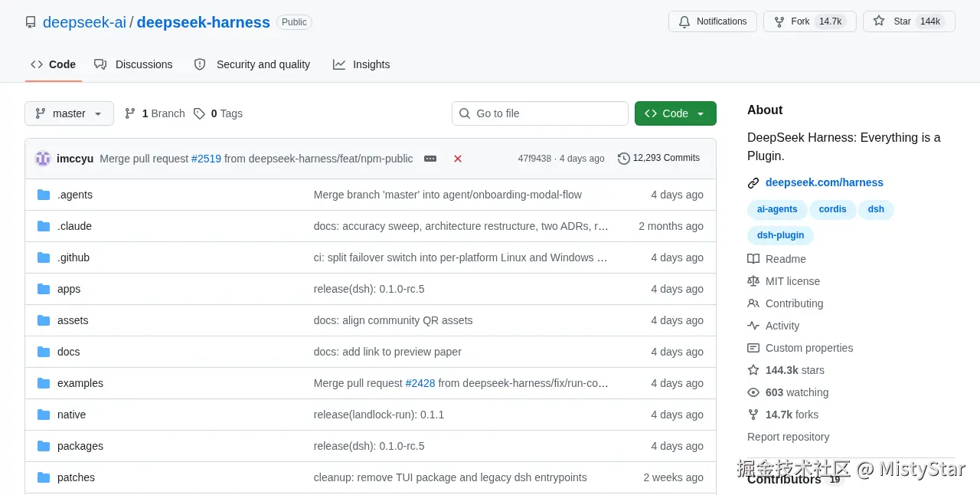980x495 pixels.
Task: Click the repository icon beside deepseek-ai
Action: pyautogui.click(x=31, y=22)
